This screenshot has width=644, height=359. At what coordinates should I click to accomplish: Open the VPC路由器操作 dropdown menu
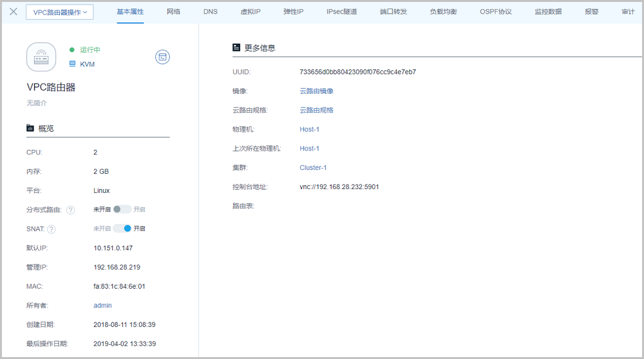pos(60,12)
